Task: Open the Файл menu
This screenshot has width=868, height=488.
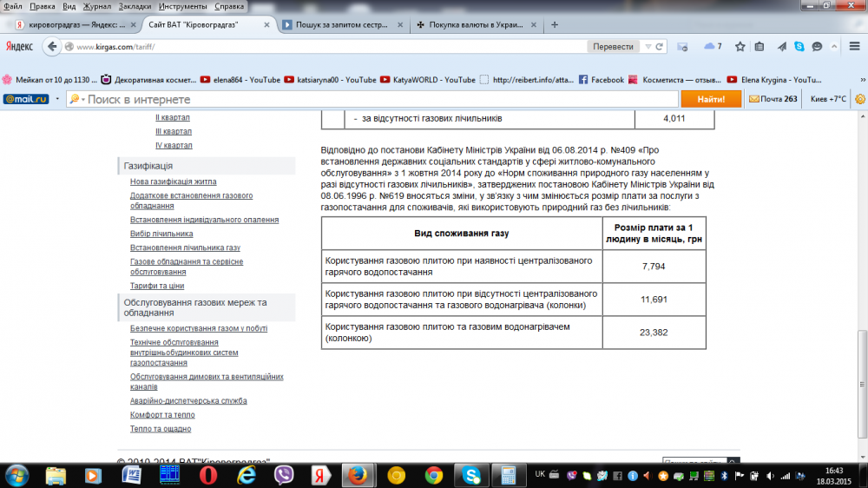Action: pos(13,6)
